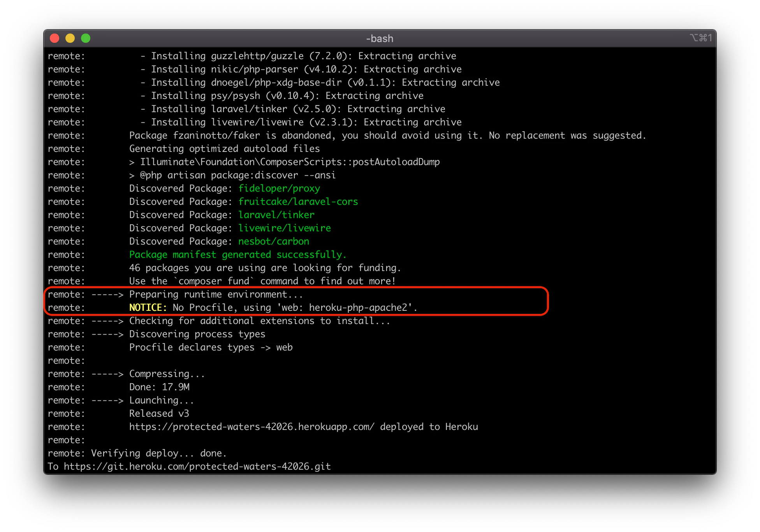Viewport: 760px width, 532px height.
Task: Click the protected-waters-42026.herokuapp.com deployed URL
Action: tap(252, 427)
